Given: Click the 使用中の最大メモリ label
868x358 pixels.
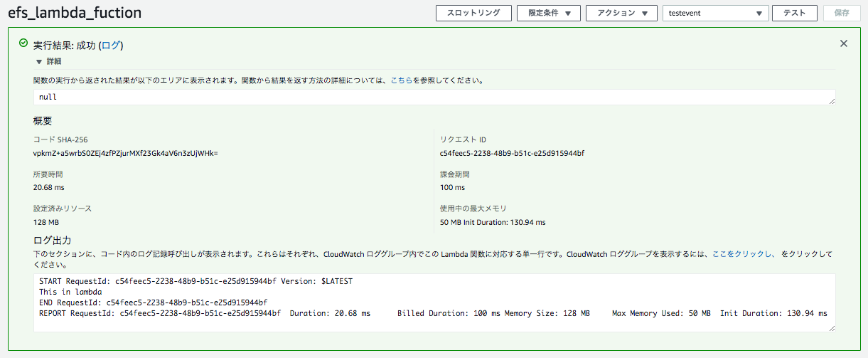Looking at the screenshot, I should pyautogui.click(x=473, y=209).
